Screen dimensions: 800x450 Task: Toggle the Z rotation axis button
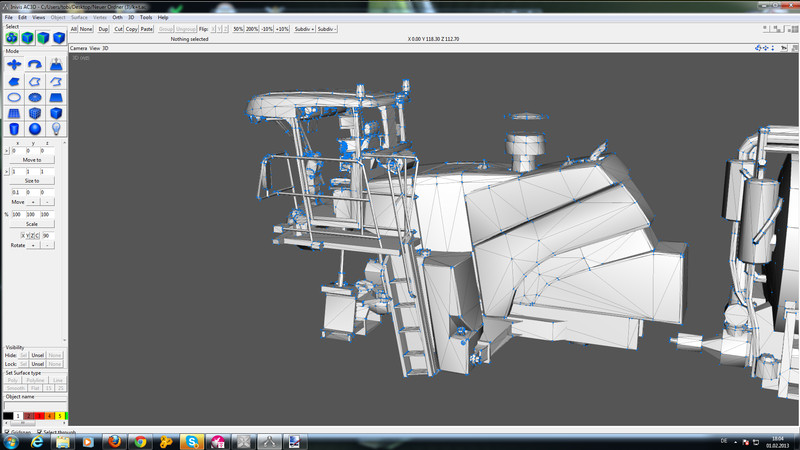click(33, 235)
